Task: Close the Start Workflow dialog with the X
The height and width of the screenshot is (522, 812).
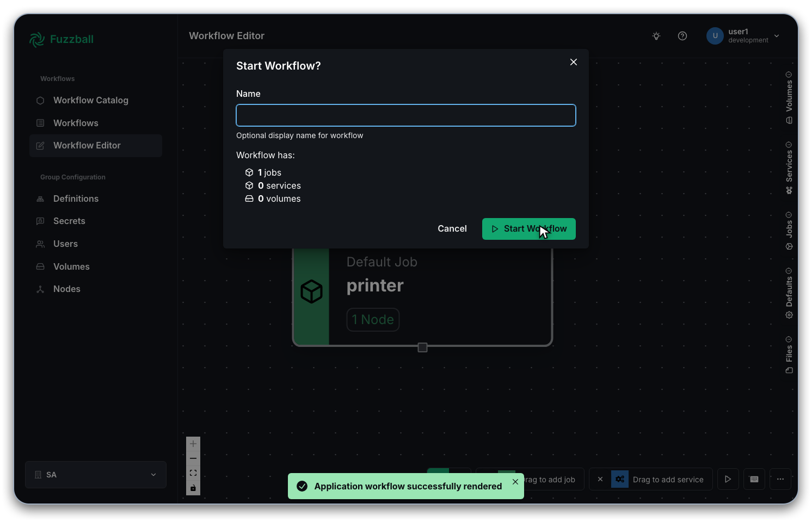Action: coord(573,62)
